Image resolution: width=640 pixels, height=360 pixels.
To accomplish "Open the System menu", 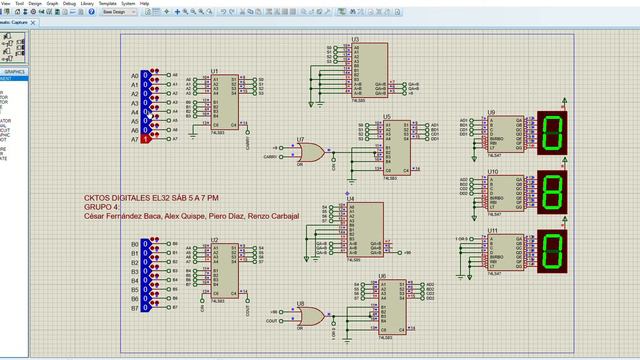I will [x=128, y=3].
